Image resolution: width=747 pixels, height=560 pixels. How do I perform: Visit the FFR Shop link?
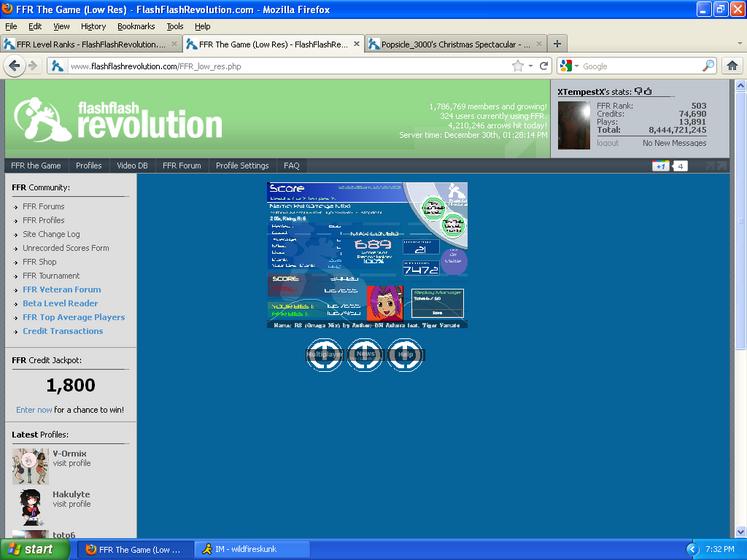coord(40,262)
